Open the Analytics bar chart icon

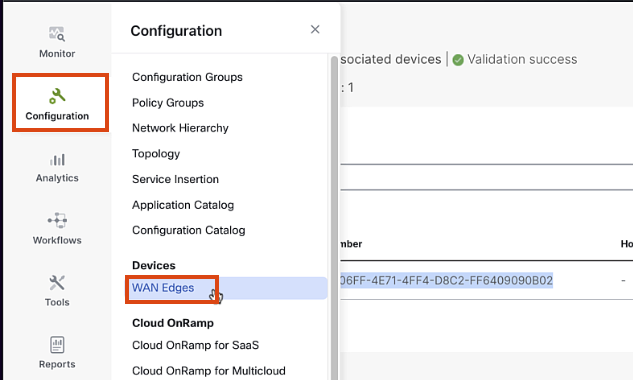(x=57, y=160)
